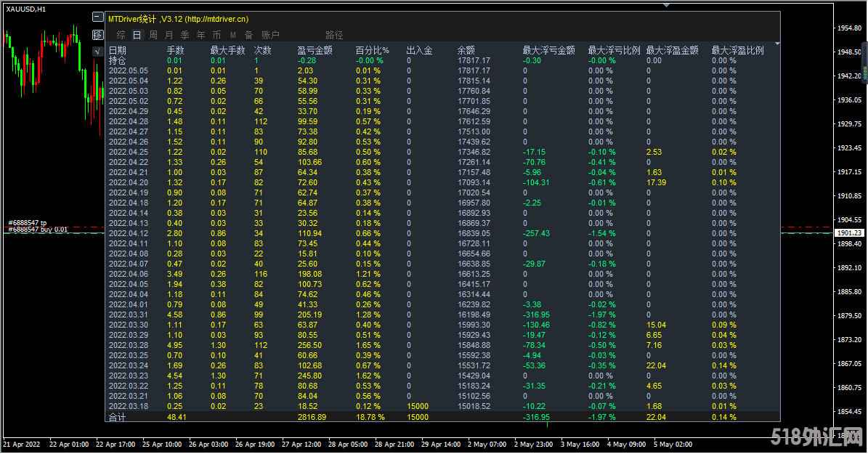868x454 pixels.
Task: Click the 日期 date column header
Action: (117, 51)
